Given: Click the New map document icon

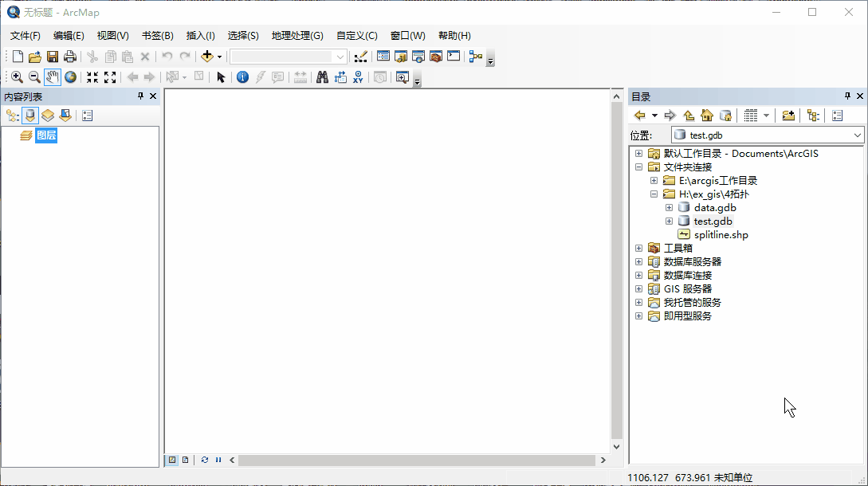Looking at the screenshot, I should [x=18, y=57].
